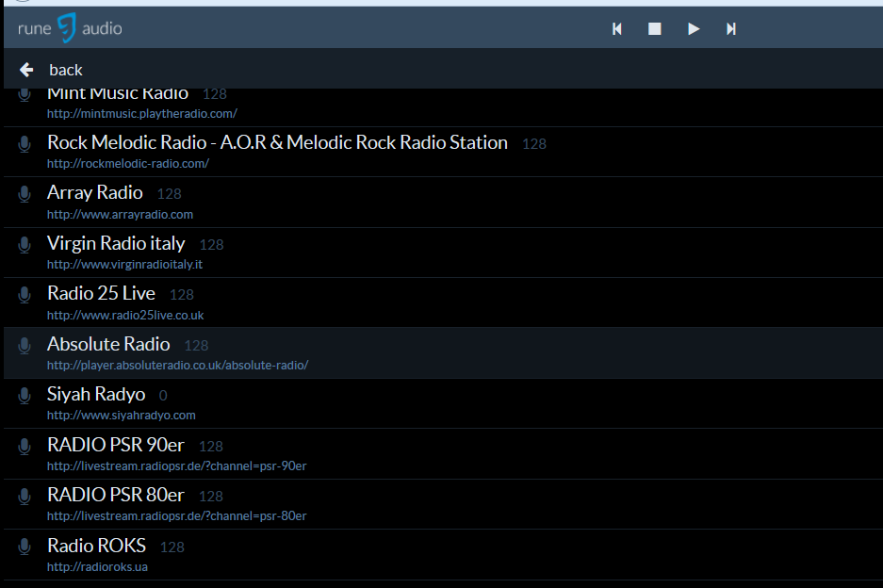
Task: Click the 128 bitrate next to Radio 25 Live
Action: [182, 295]
